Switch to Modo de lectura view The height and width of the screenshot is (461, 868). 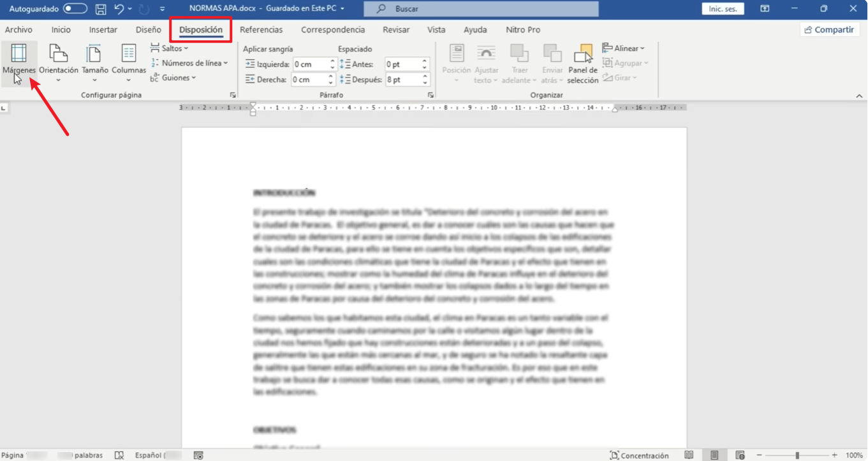(x=689, y=455)
